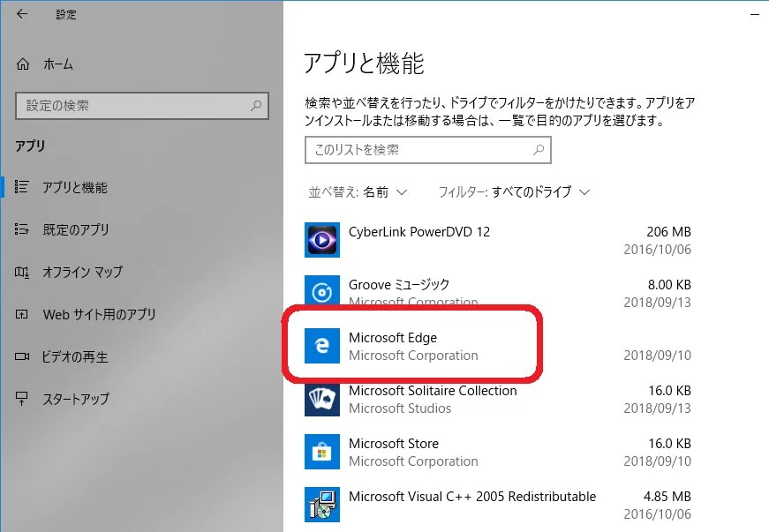
Task: Click the Microsoft Edge app icon
Action: [321, 346]
